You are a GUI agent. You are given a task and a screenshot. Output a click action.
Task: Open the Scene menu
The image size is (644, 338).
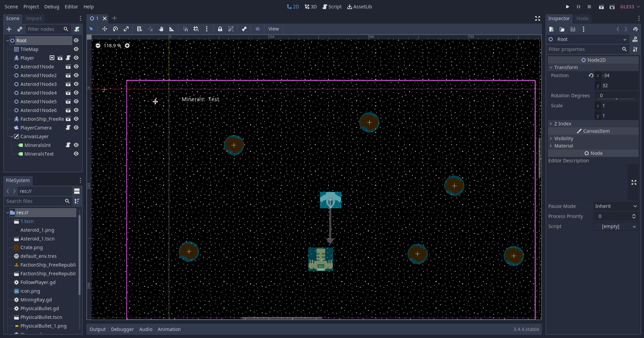(x=11, y=7)
